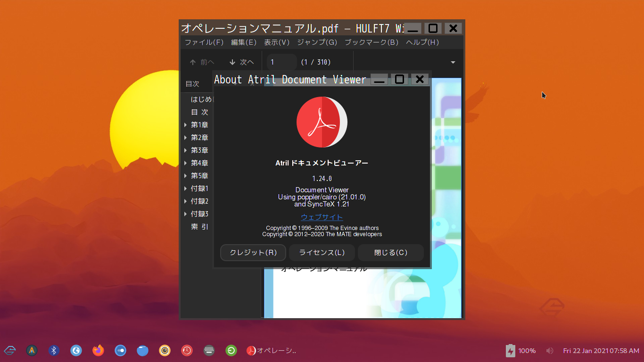The width and height of the screenshot is (644, 362).
Task: Click the クレジット(R) credits button
Action: point(253,253)
